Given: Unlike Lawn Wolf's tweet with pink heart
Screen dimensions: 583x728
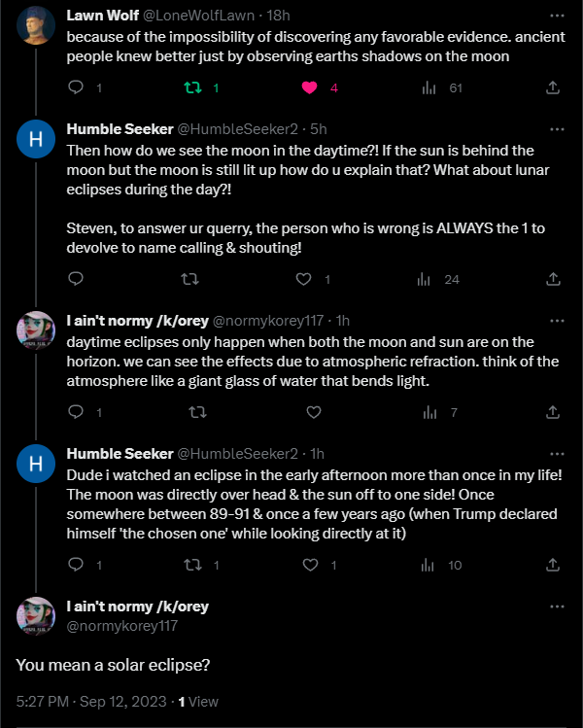Looking at the screenshot, I should [310, 88].
